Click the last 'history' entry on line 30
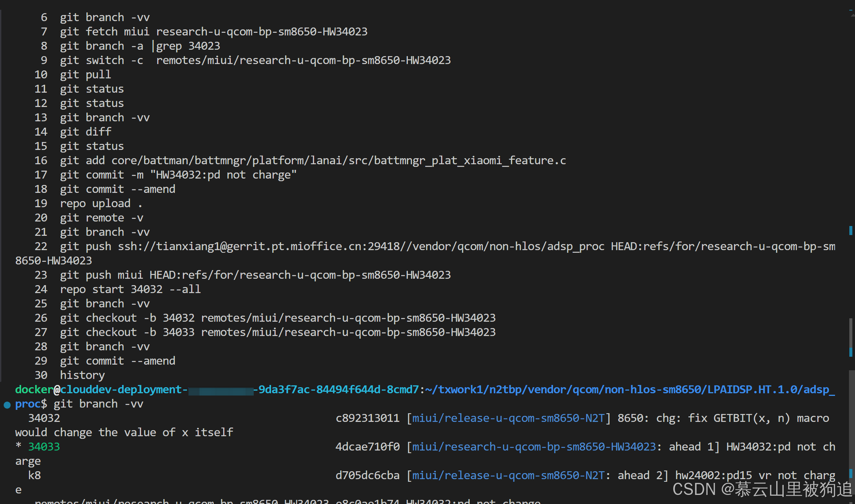 click(x=82, y=375)
